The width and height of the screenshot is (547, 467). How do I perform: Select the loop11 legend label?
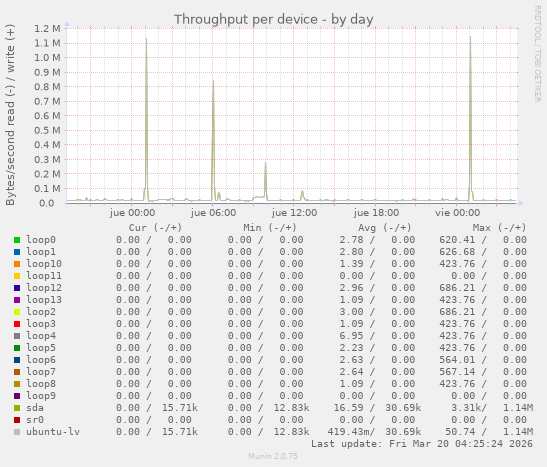point(44,276)
